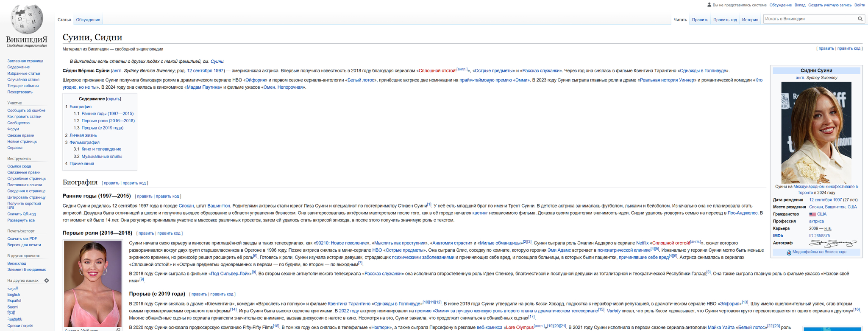This screenshot has height=331, width=868.
Task: Switch to the 'Обсуждение' tab
Action: [x=88, y=20]
